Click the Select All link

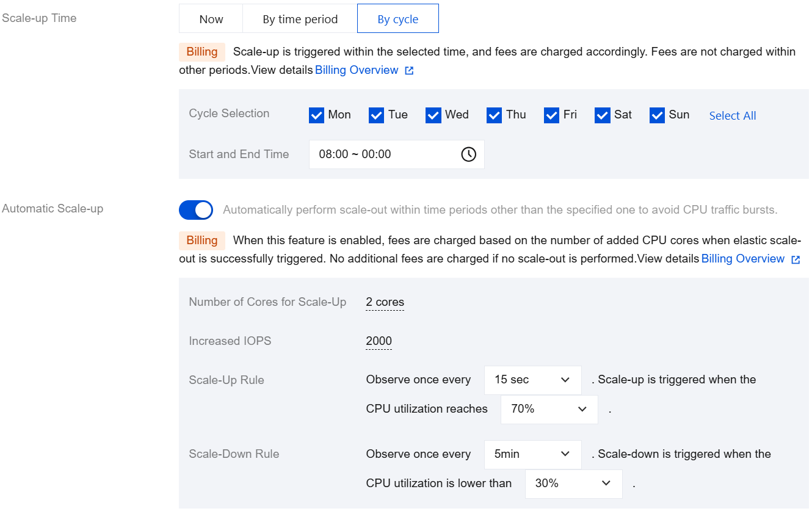coord(732,116)
